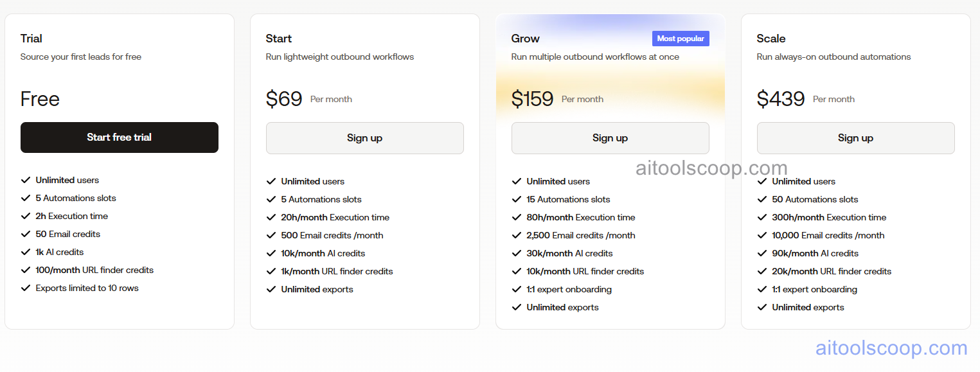Click the Start free trial button
Image resolution: width=980 pixels, height=372 pixels.
[x=119, y=137]
